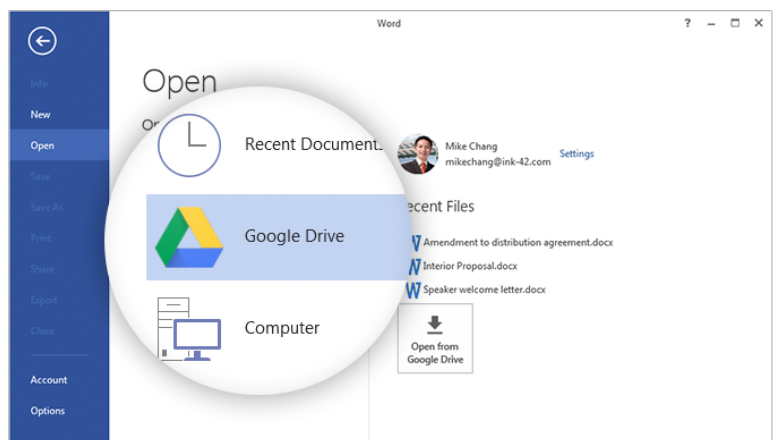The width and height of the screenshot is (781, 440).
Task: Click Word icon beside Speaker welcome letter
Action: tap(413, 290)
